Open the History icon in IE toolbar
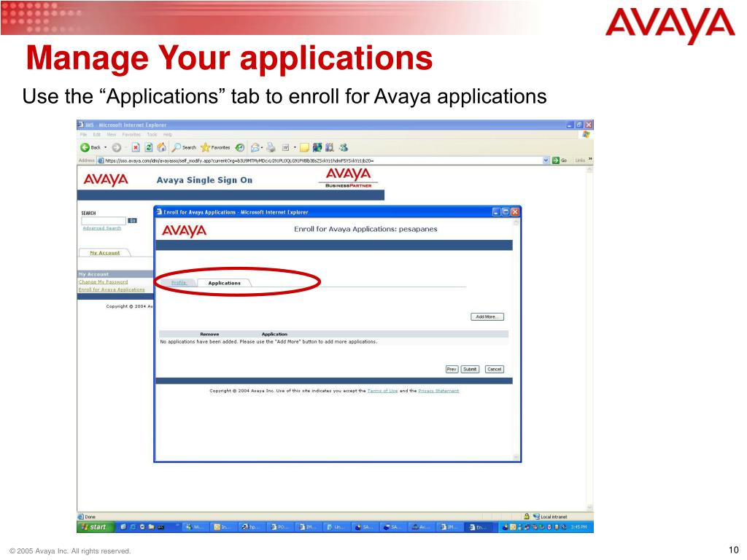 point(240,147)
